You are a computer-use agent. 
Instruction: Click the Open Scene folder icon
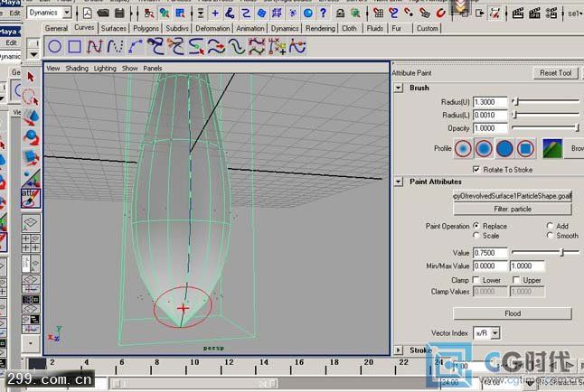(x=103, y=14)
